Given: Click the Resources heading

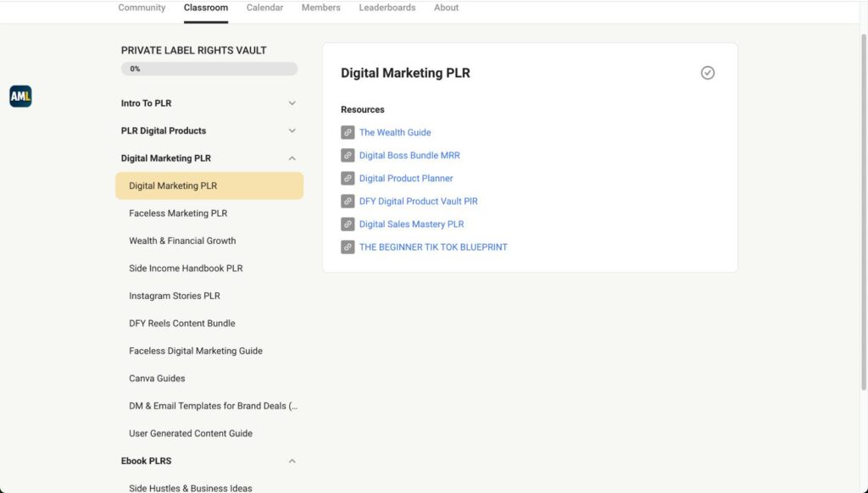Looking at the screenshot, I should 363,109.
